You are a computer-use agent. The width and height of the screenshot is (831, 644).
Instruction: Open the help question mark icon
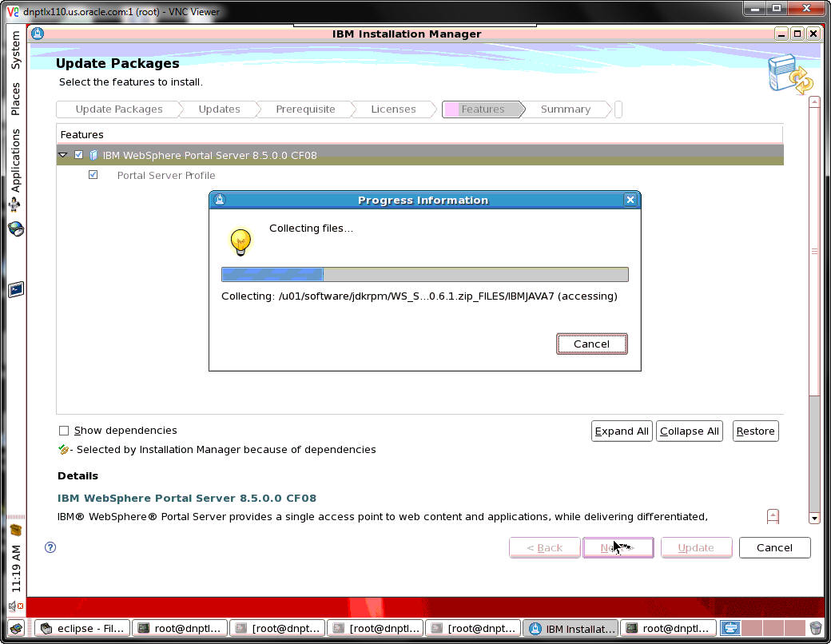tap(50, 547)
